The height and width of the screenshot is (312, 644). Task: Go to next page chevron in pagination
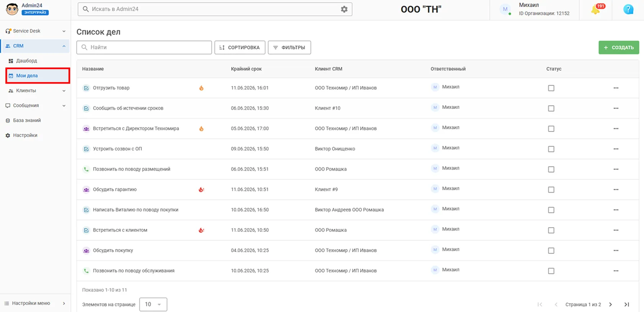click(x=611, y=304)
